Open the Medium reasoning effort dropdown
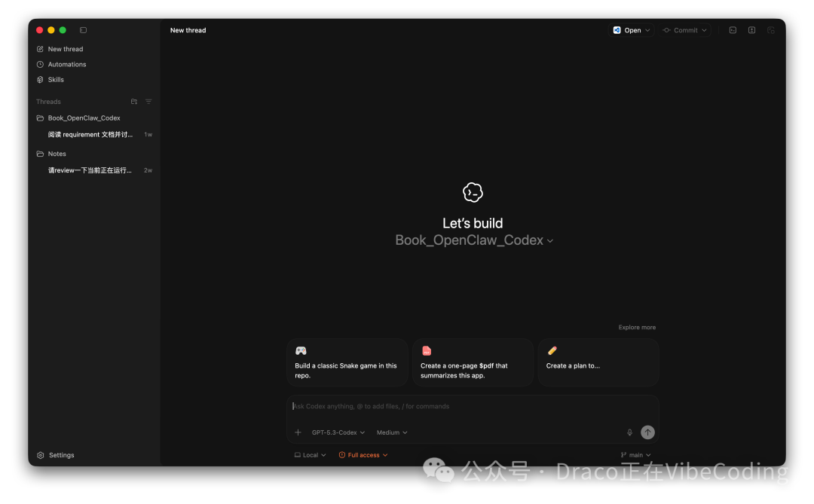Viewport: 814px width, 504px height. pyautogui.click(x=390, y=432)
